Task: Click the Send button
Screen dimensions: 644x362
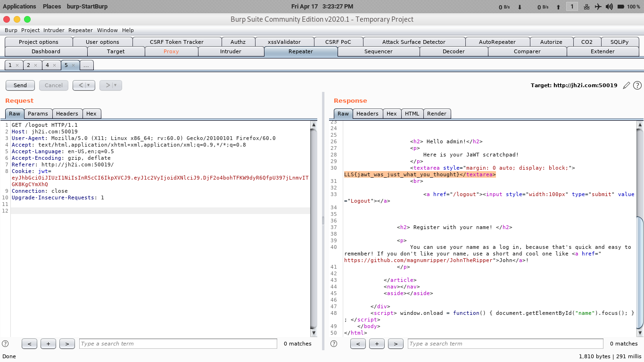Action: tap(20, 85)
